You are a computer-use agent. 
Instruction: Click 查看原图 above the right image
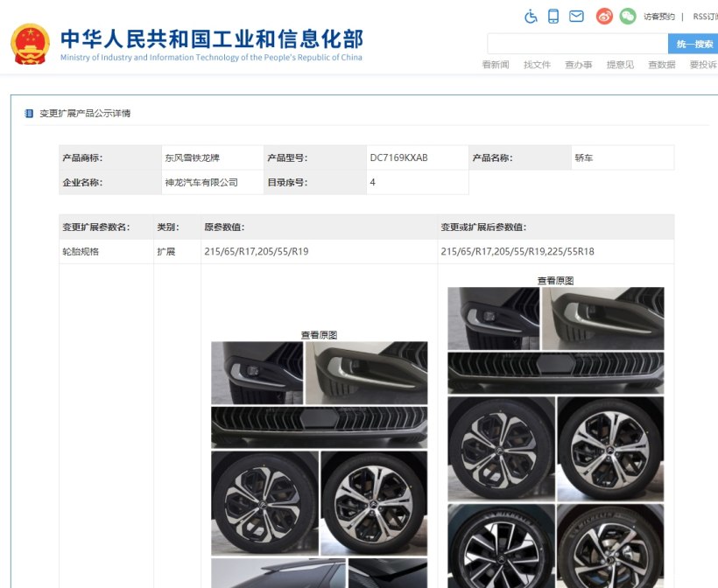555,281
